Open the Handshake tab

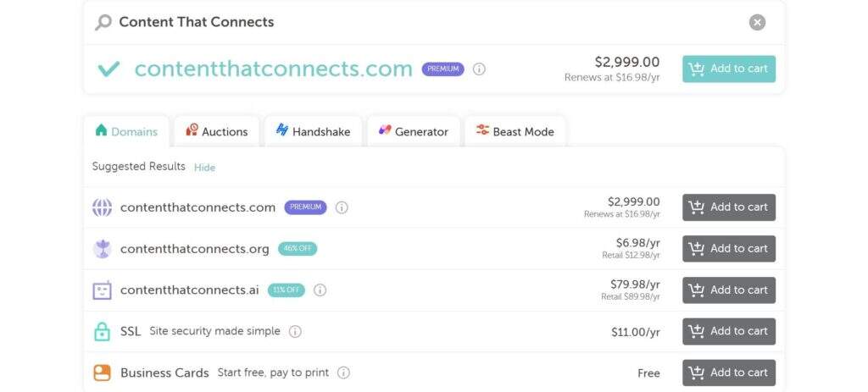click(x=313, y=131)
